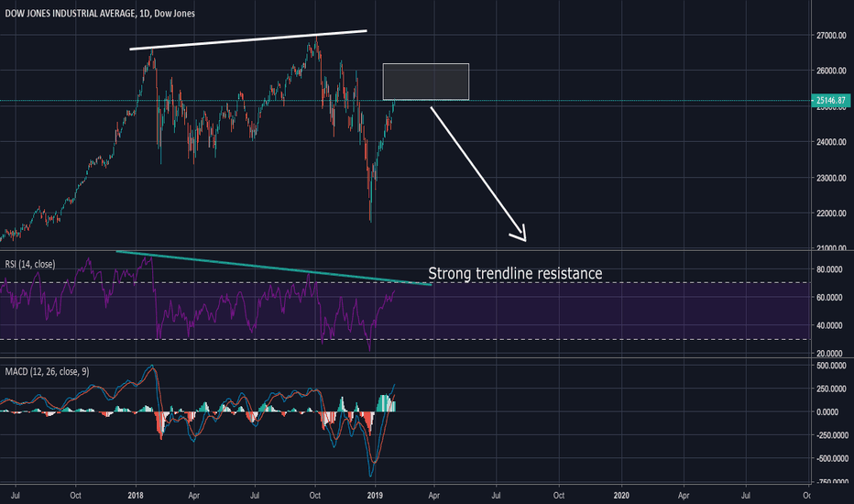Click the 'Strong trendline resistance' text annotation
This screenshot has height=504, width=854.
click(515, 273)
